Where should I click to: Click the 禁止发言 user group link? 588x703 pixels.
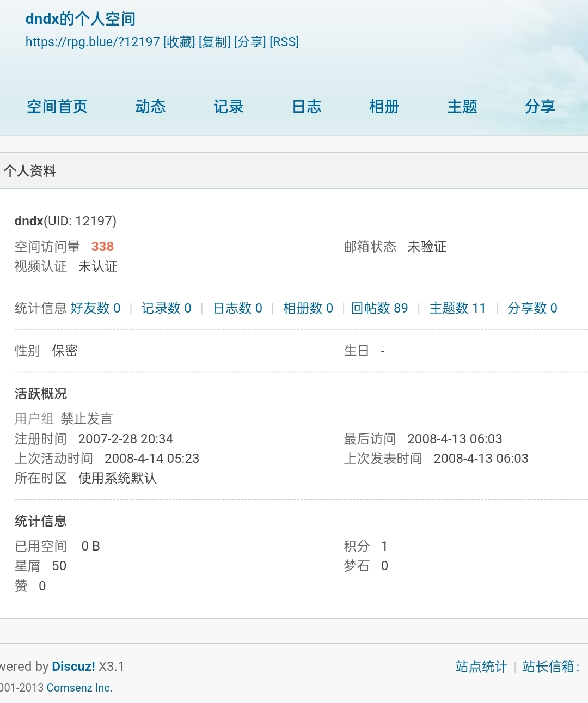tap(87, 419)
